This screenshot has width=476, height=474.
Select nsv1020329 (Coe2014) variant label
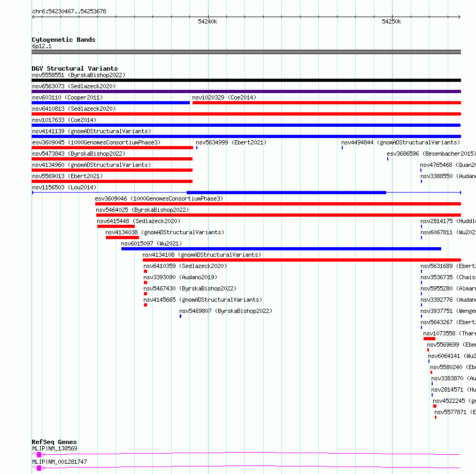click(x=224, y=97)
